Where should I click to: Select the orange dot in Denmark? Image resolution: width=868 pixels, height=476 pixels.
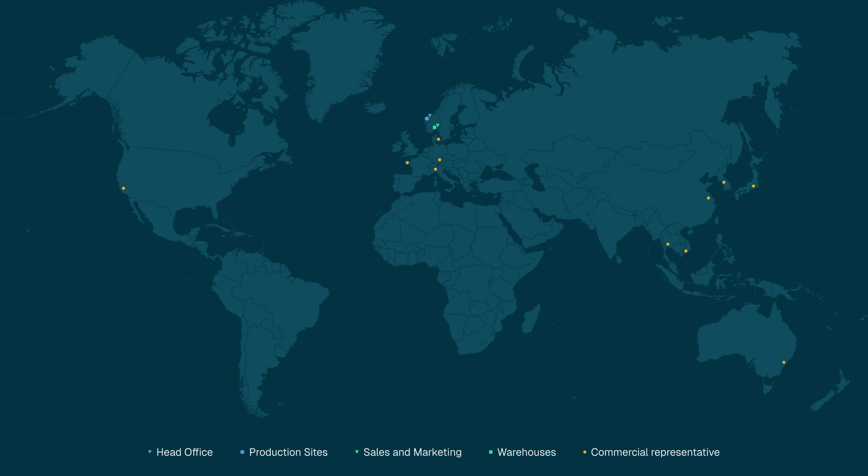click(x=439, y=139)
